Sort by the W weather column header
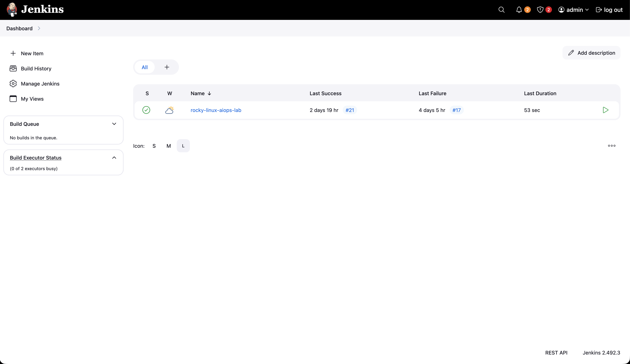The image size is (630, 364). point(169,93)
